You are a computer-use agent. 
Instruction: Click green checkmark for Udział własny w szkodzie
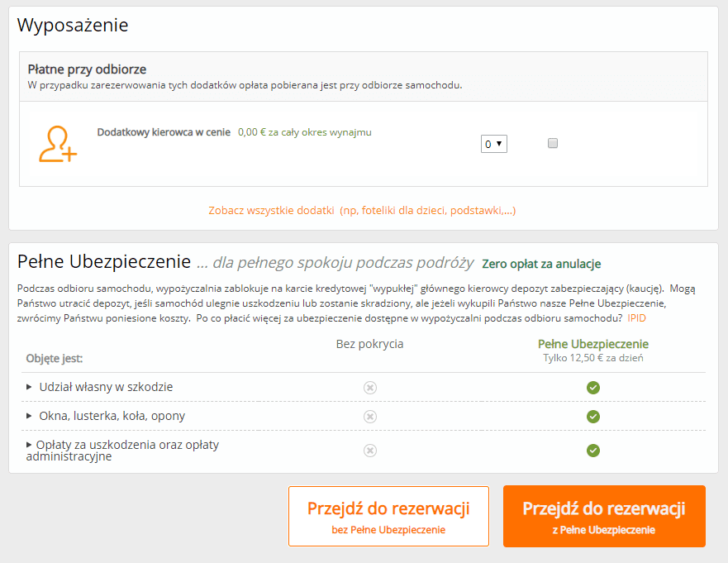(592, 388)
